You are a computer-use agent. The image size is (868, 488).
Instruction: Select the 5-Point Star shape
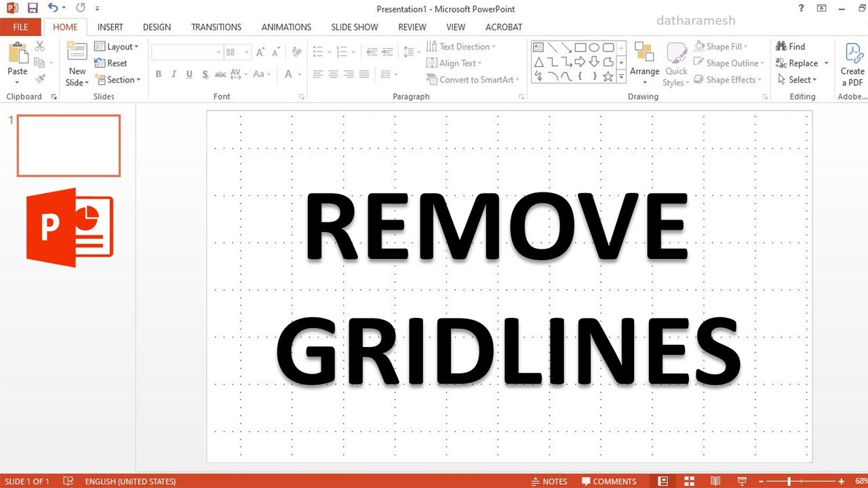pyautogui.click(x=608, y=77)
